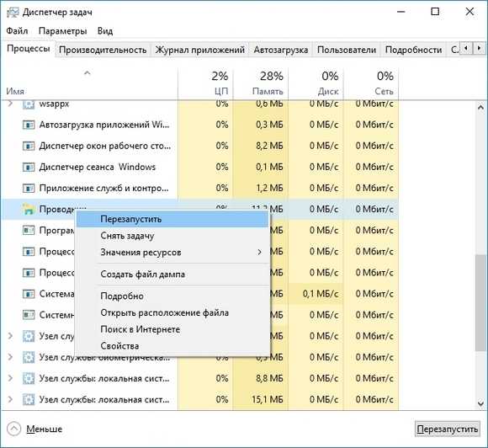
Task: Toggle the sort order arrow above the Имя column
Action: point(88,73)
